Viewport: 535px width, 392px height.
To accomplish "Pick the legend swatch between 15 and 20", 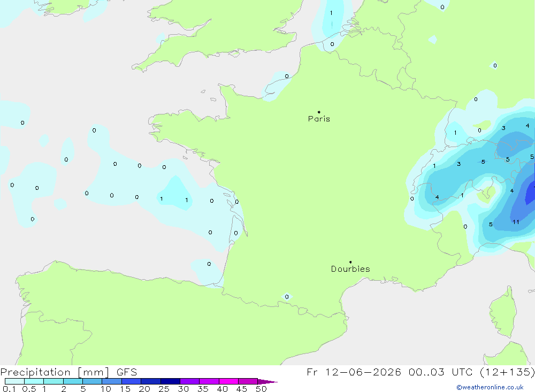I will [132, 381].
